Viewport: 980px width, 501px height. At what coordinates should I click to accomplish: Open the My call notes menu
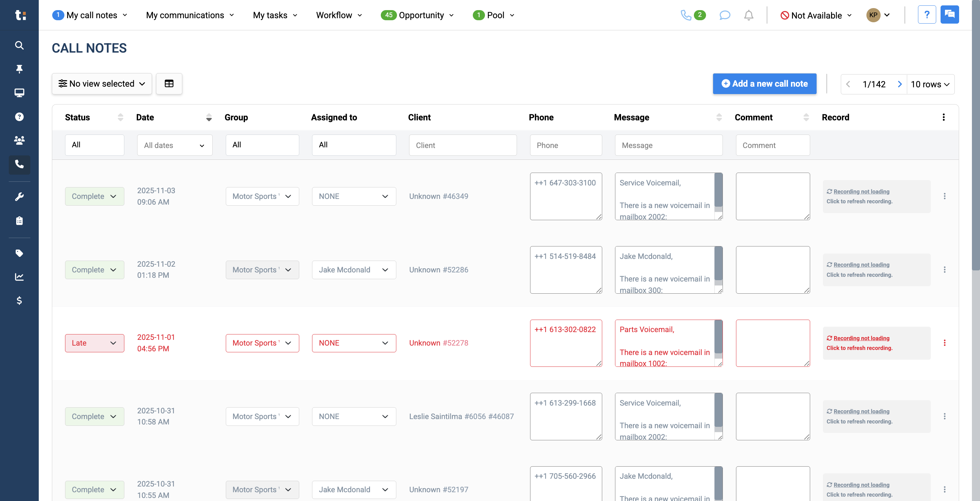(x=90, y=15)
